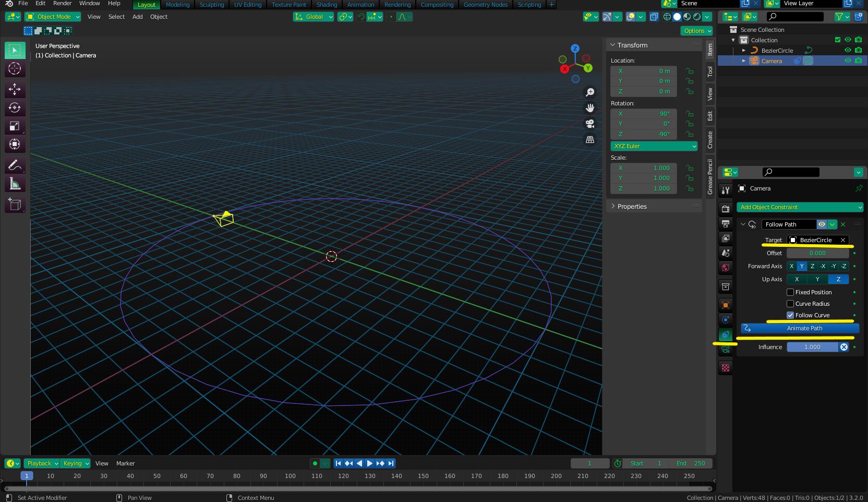The image size is (868, 502).
Task: Select the Annotate tool
Action: tap(15, 165)
